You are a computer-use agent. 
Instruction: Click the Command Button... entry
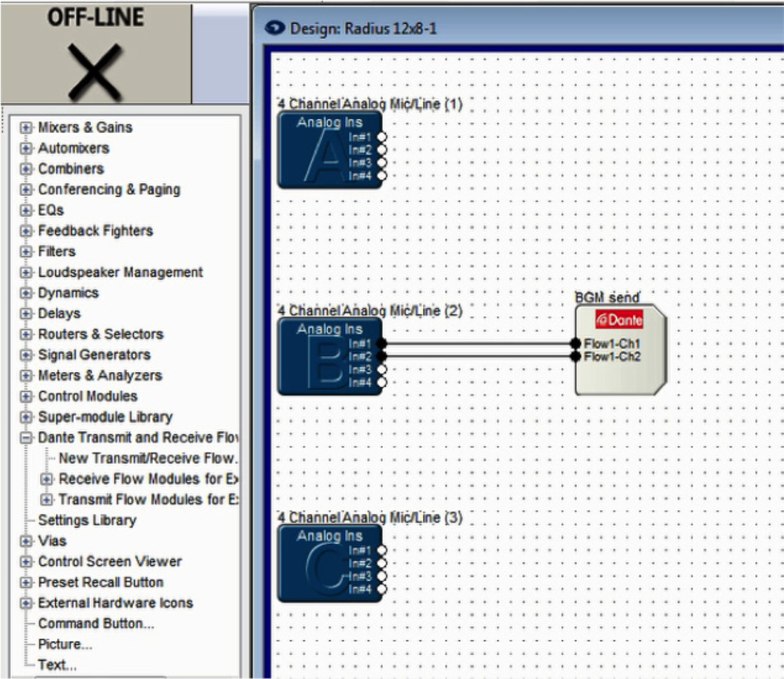(x=96, y=624)
